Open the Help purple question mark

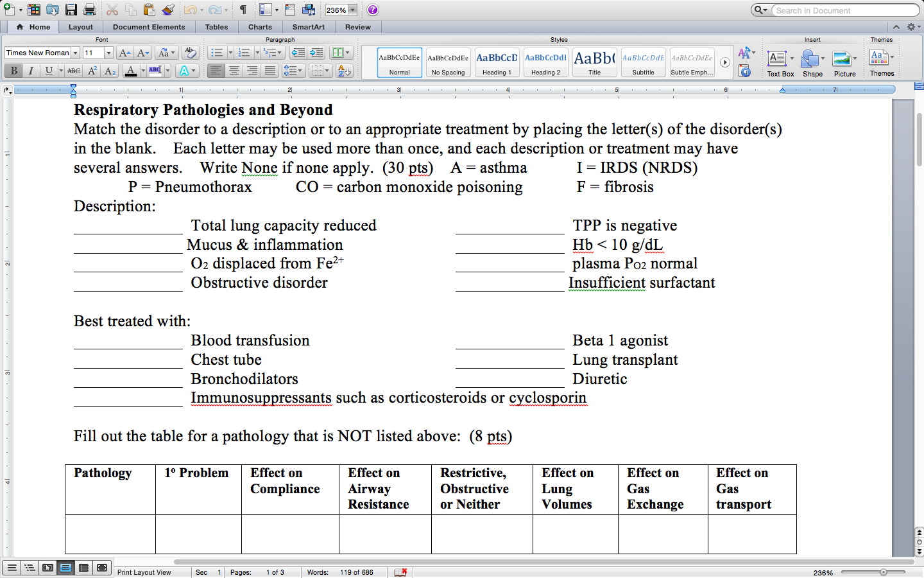point(373,10)
